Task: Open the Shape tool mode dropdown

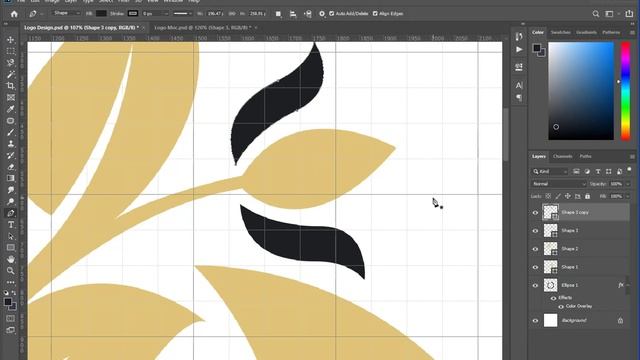Action: [67, 13]
